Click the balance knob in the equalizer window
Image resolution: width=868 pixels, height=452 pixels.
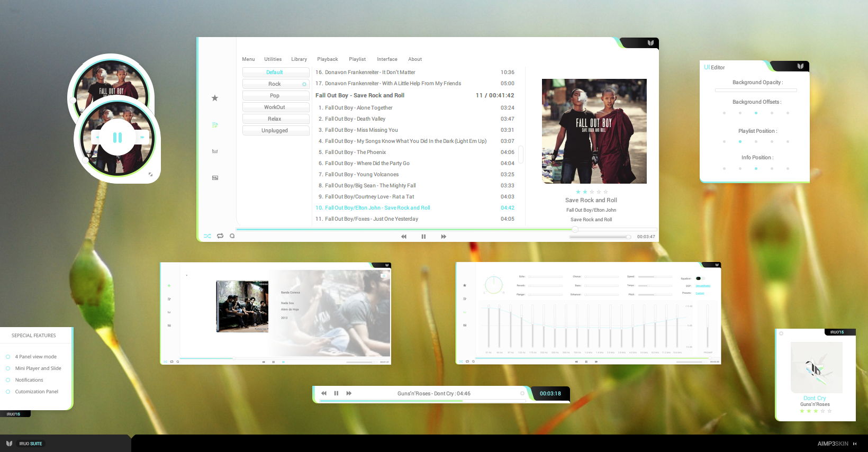coord(493,285)
